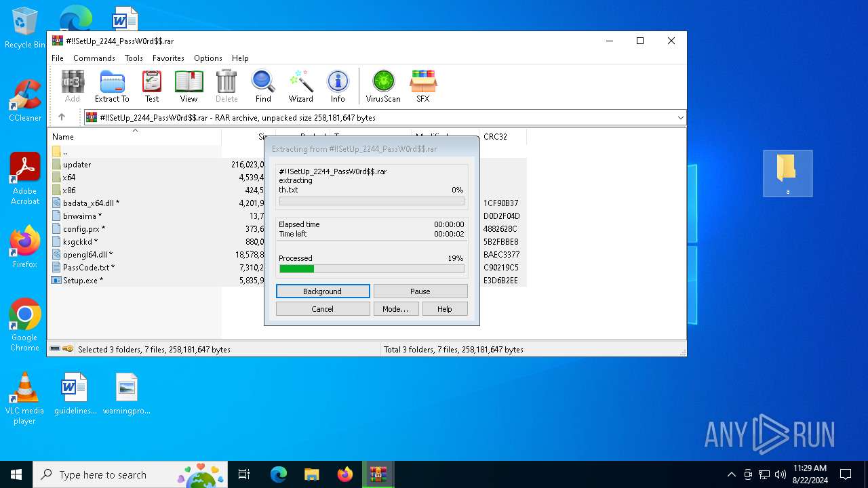Open File Explorer from the taskbar
This screenshot has height=488, width=868.
(x=311, y=474)
